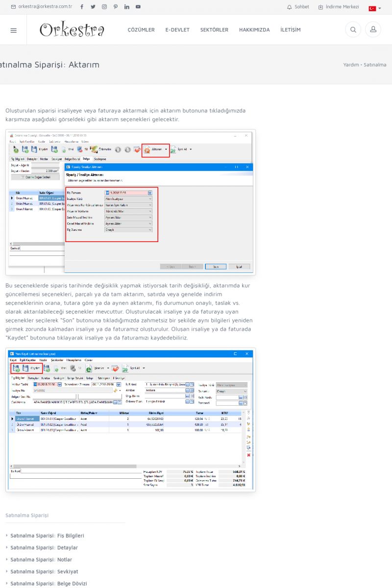Click the Orkestra logo

[x=72, y=30]
